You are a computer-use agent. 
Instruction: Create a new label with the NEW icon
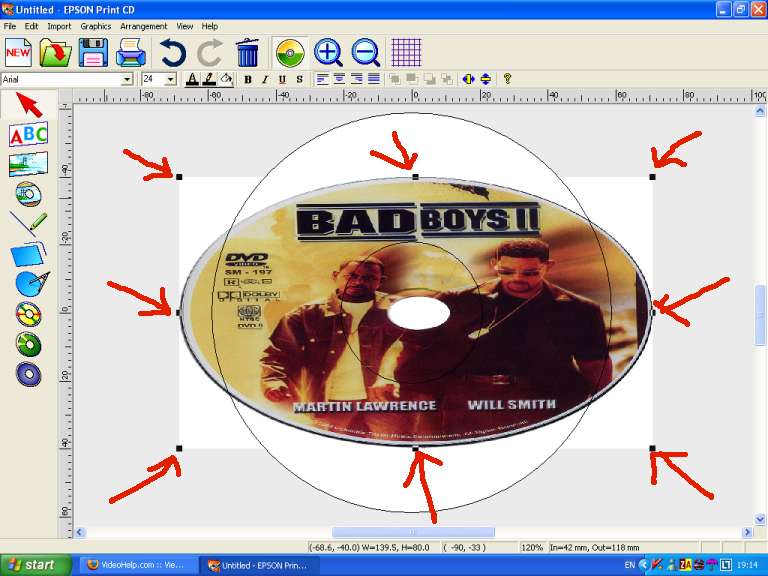[x=18, y=52]
